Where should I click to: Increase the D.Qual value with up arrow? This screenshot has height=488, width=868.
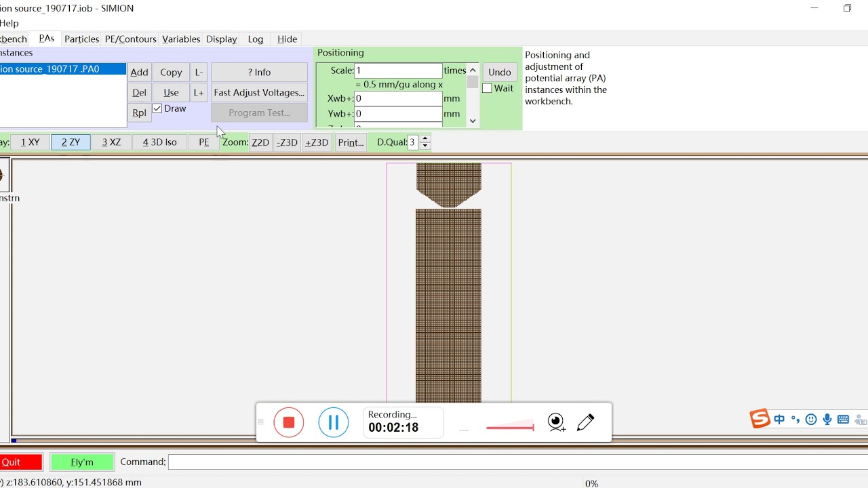tap(425, 138)
